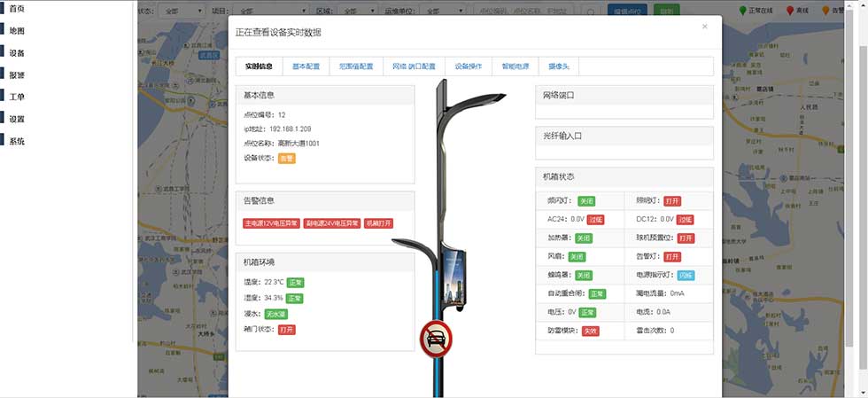Open the 运维单位 filter dropdown

(443, 12)
